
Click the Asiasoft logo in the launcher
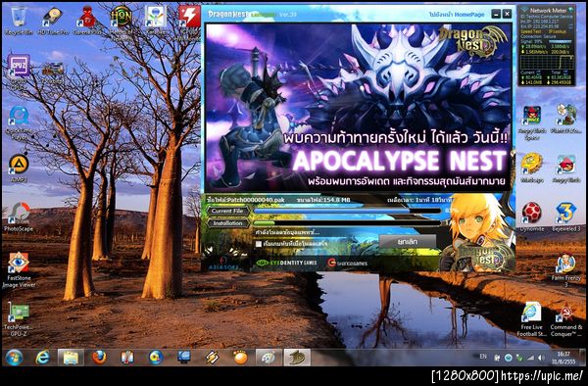[223, 264]
